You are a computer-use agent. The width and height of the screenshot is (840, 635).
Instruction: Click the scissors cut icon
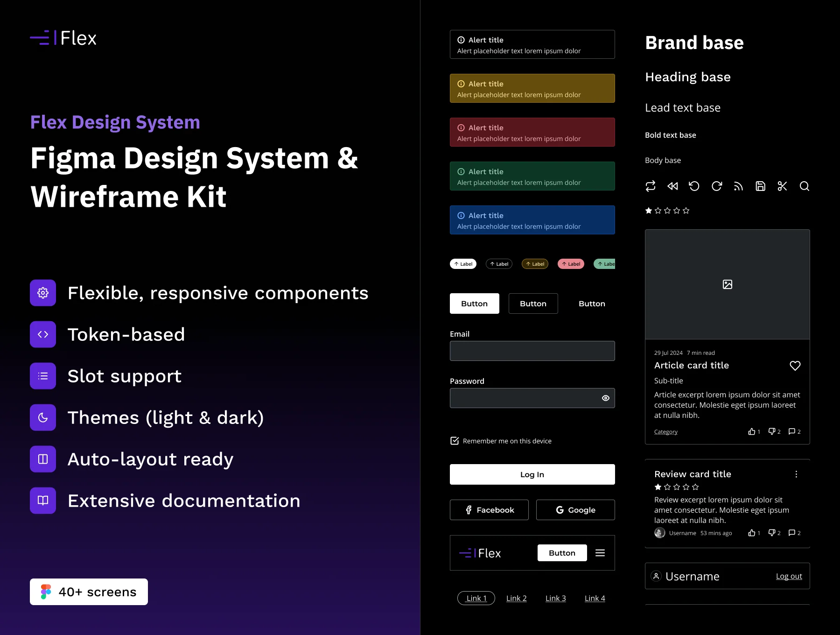pyautogui.click(x=783, y=186)
